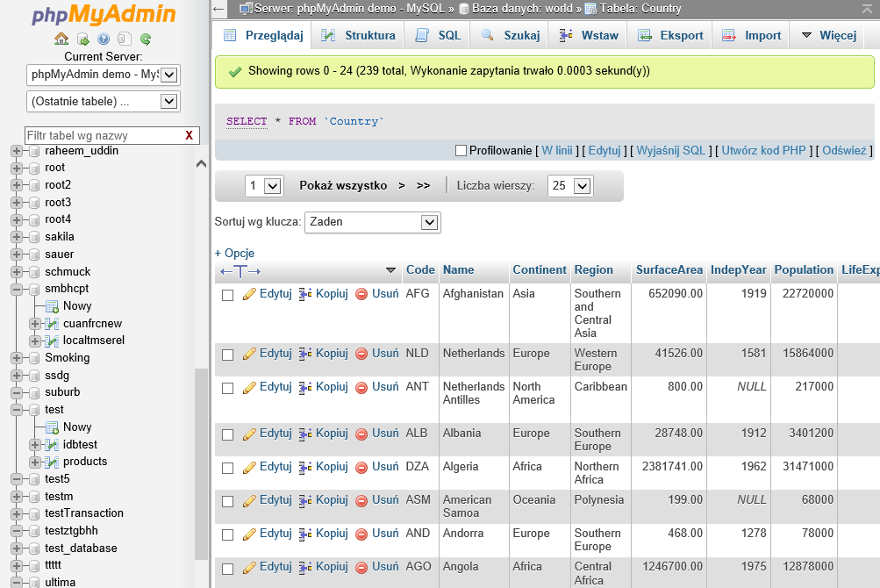Click red delete icon for Andorra row
This screenshot has height=588, width=880.
pos(361,534)
